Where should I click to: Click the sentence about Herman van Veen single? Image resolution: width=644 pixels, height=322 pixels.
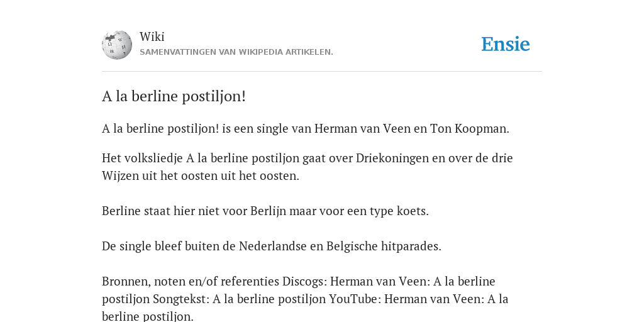[306, 128]
